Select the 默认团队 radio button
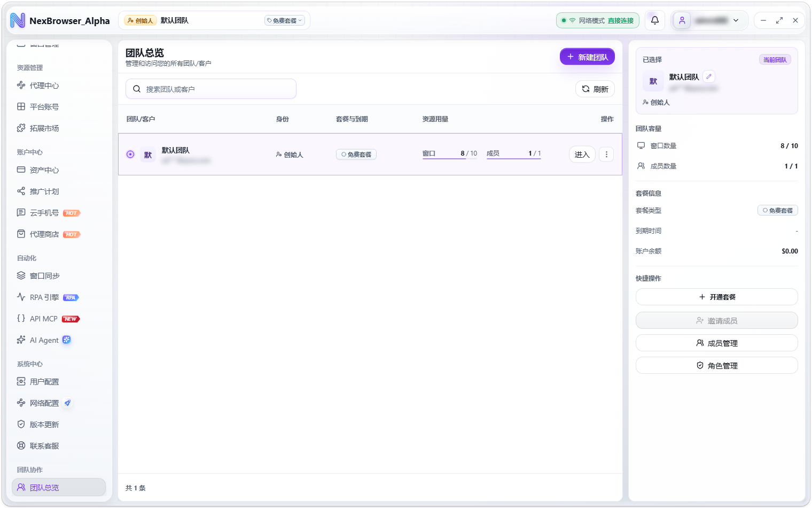 coord(130,154)
